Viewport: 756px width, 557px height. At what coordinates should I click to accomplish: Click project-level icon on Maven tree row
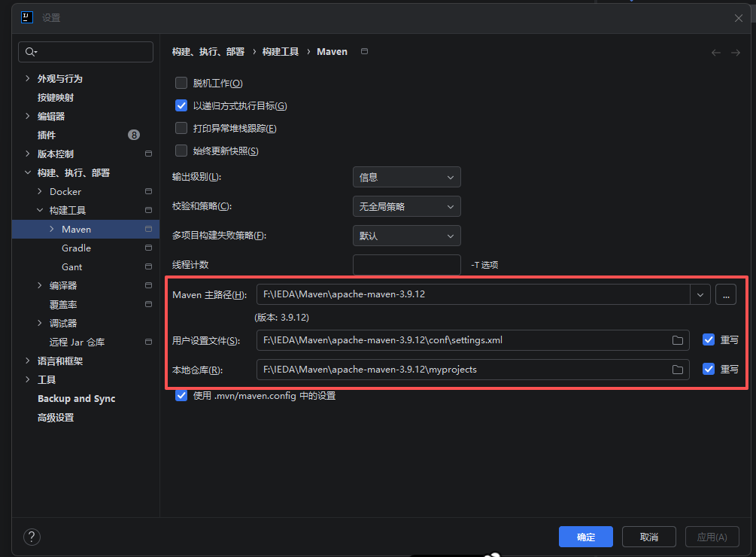[x=148, y=229]
